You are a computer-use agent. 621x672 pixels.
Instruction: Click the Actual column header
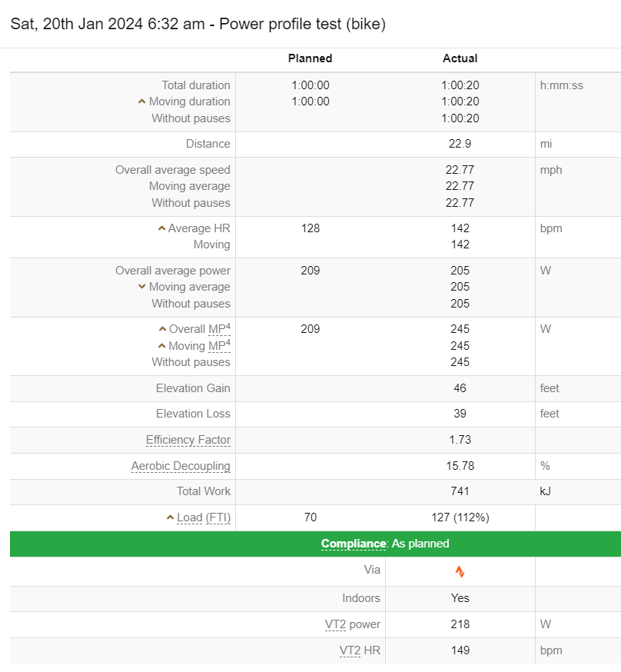pyautogui.click(x=460, y=58)
